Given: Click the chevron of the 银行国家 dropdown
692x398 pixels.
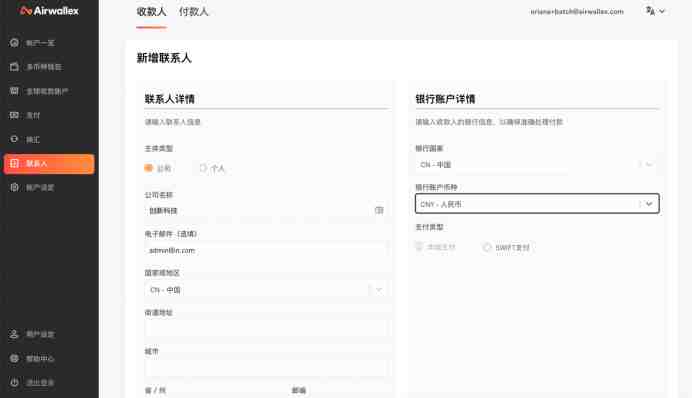Looking at the screenshot, I should click(649, 165).
